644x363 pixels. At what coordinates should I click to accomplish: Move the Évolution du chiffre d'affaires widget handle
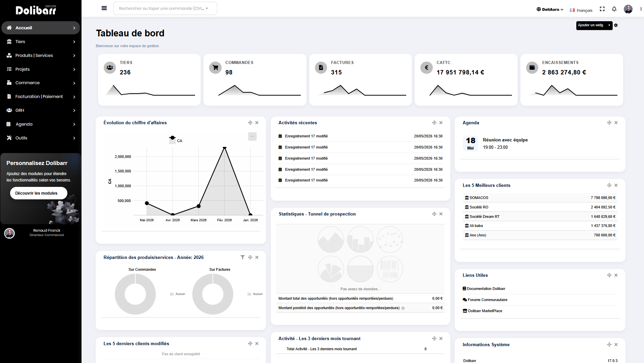[250, 123]
